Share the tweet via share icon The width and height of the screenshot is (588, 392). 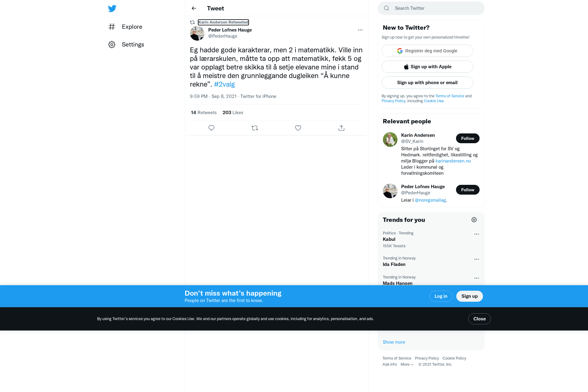pos(341,128)
